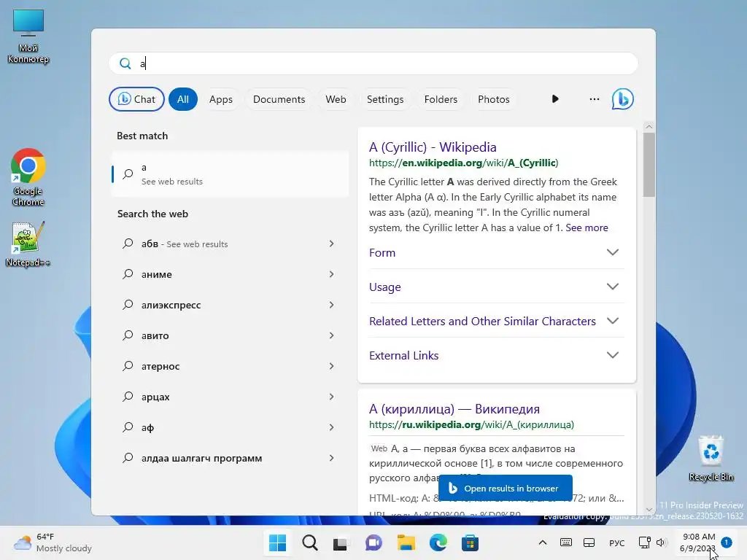Image resolution: width=747 pixels, height=560 pixels.
Task: Open Task View from the taskbar
Action: click(341, 542)
